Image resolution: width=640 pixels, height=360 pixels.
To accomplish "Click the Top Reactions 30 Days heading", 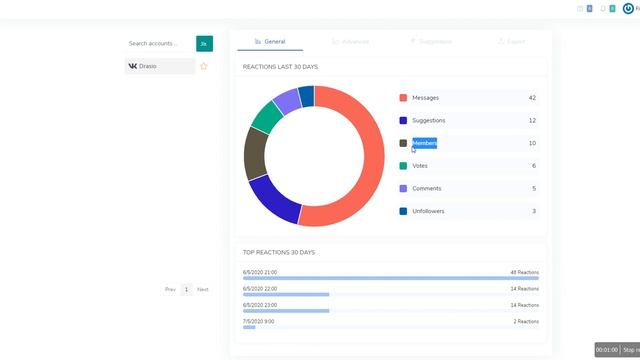I will click(x=279, y=253).
